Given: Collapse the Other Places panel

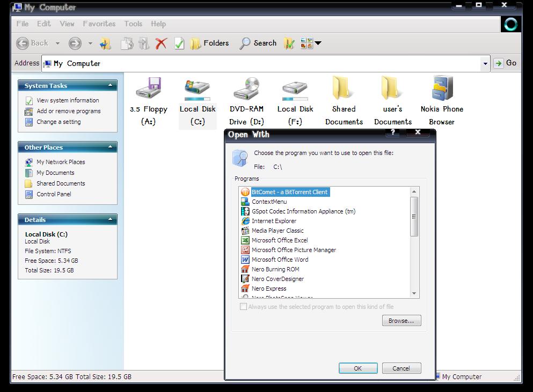Looking at the screenshot, I should [110, 147].
